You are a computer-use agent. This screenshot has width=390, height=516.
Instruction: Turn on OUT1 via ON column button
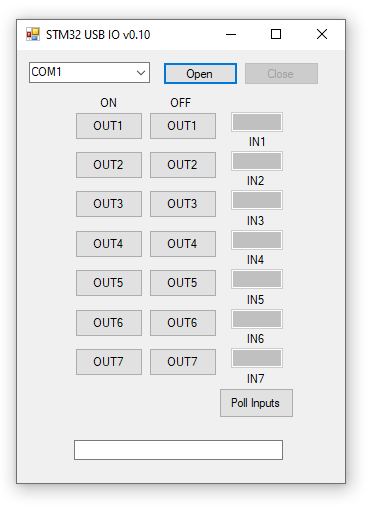click(x=109, y=126)
